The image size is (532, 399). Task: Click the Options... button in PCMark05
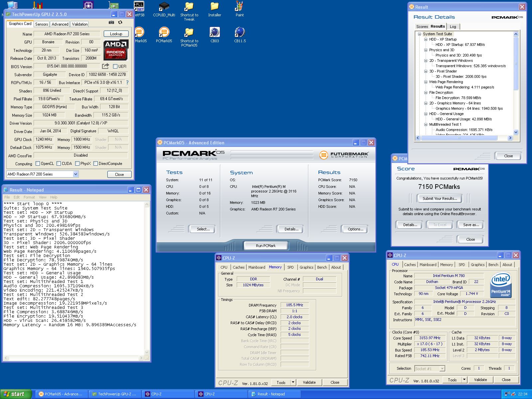pyautogui.click(x=355, y=229)
